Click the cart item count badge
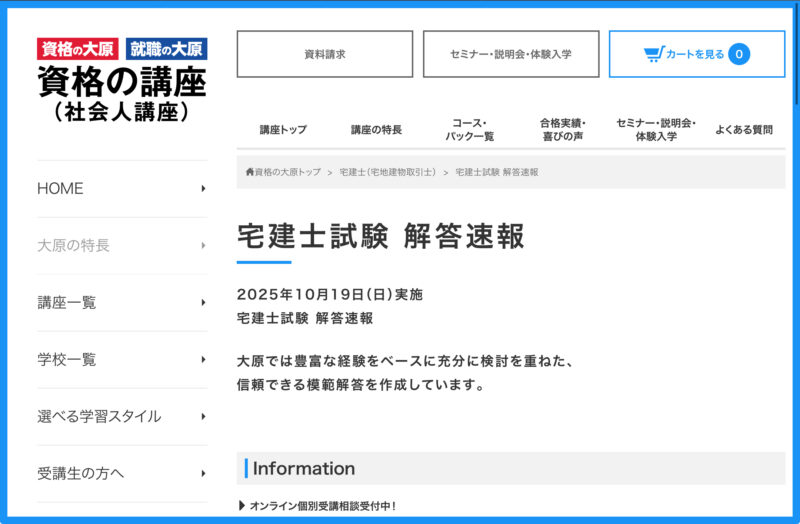The image size is (800, 524). click(738, 54)
